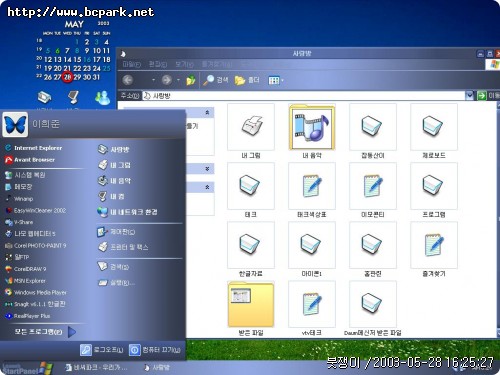This screenshot has width=500, height=375.
Task: Select the 아이콘1 folder
Action: 312,249
